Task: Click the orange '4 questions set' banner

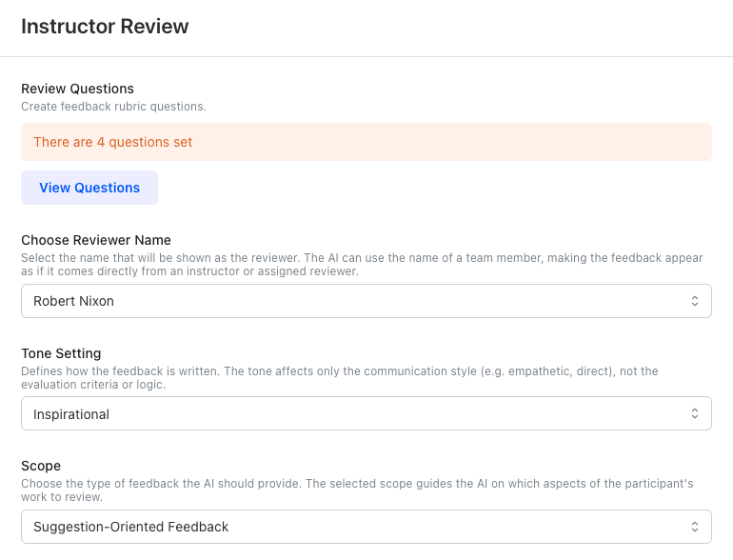Action: (366, 142)
